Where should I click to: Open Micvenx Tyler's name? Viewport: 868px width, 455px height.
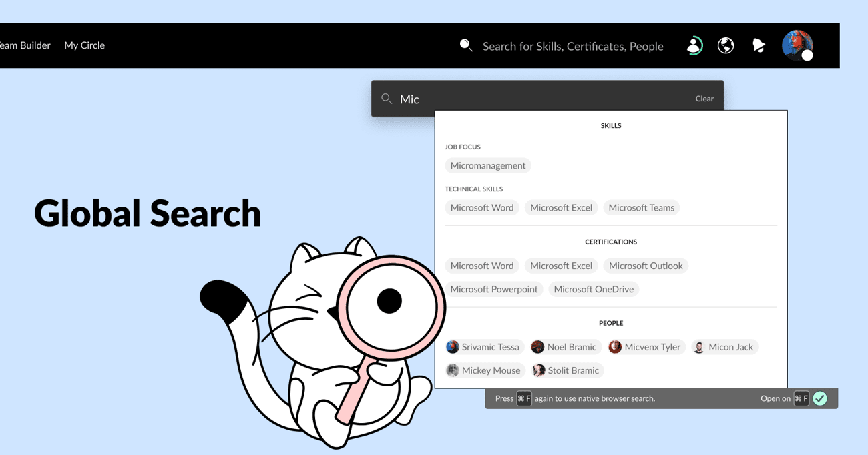click(652, 347)
